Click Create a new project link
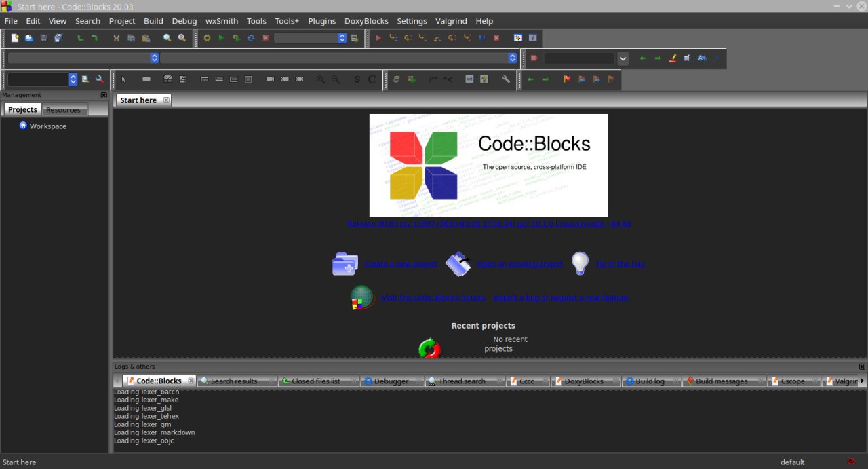868x469 pixels. tap(401, 264)
